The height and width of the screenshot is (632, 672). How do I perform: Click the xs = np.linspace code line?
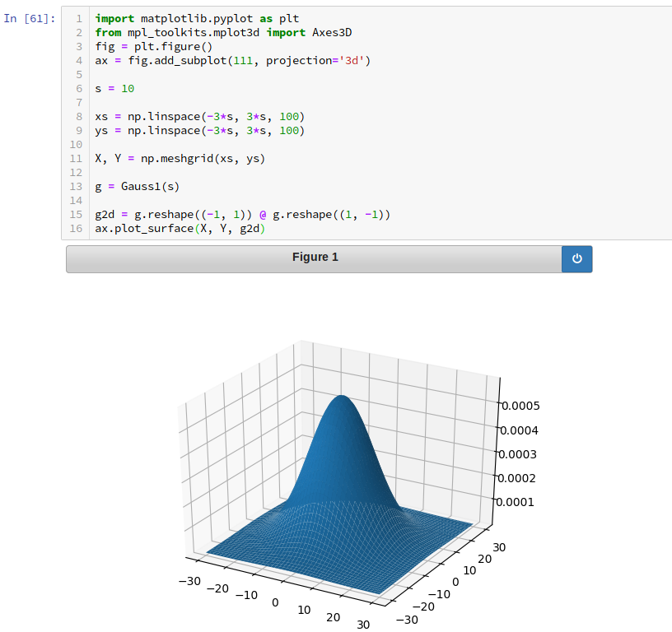tap(200, 116)
